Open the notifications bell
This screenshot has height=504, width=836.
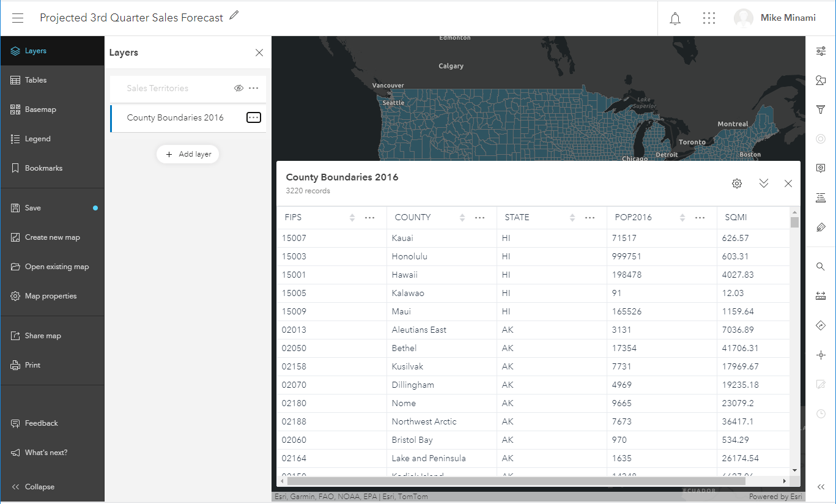675,18
